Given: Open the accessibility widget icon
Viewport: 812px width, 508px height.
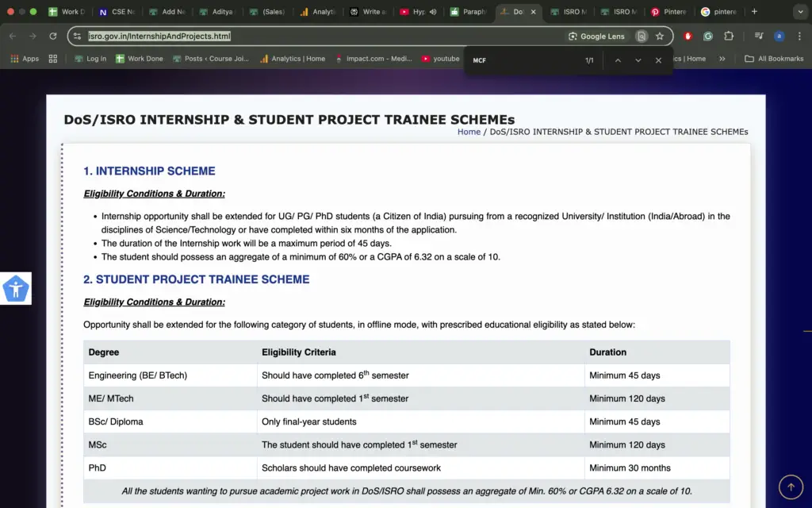Looking at the screenshot, I should click(16, 289).
